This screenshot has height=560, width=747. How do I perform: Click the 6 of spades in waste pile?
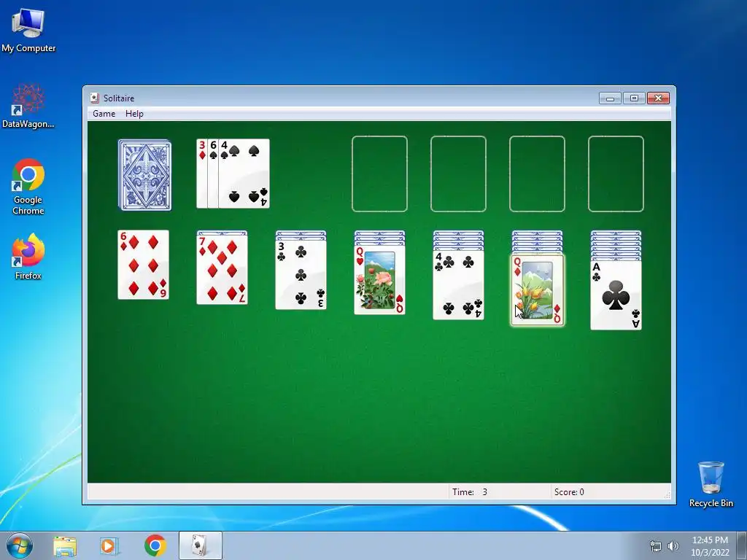[213, 174]
